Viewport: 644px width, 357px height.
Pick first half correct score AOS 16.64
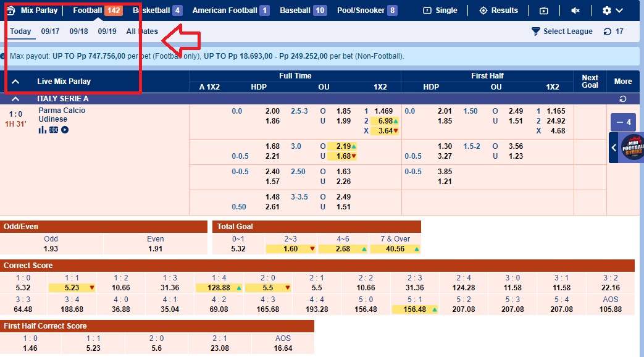(x=283, y=348)
